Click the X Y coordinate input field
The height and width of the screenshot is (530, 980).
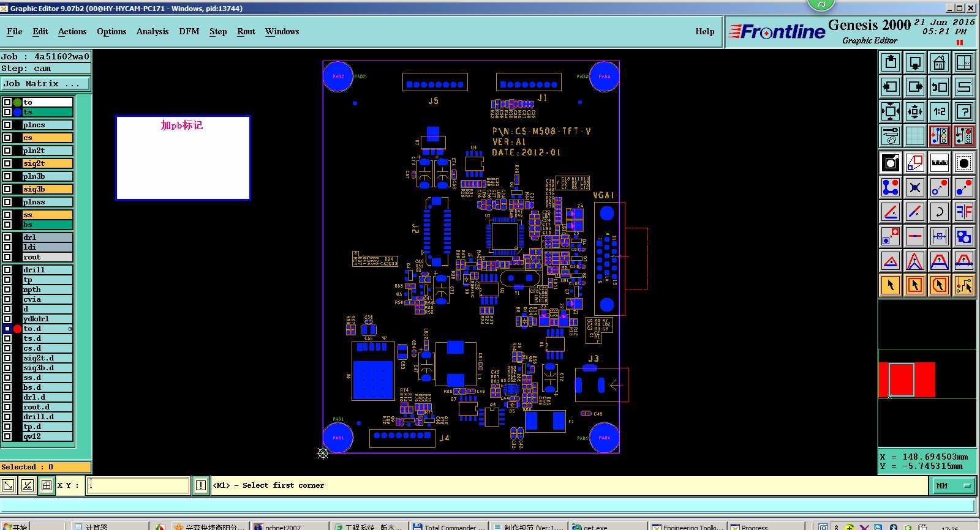pos(138,485)
